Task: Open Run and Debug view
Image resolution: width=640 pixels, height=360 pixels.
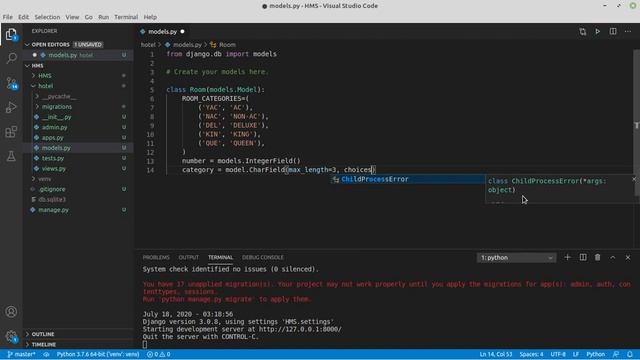Action: [x=11, y=107]
